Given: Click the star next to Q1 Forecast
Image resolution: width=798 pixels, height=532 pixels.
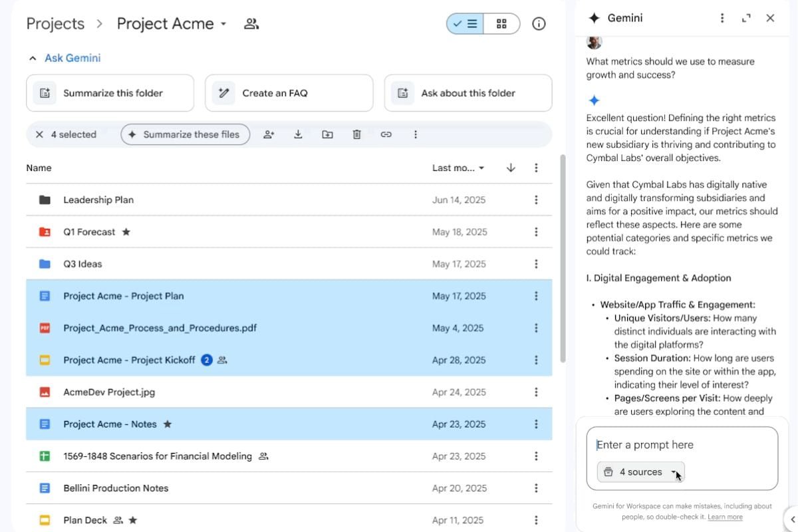Looking at the screenshot, I should 126,232.
